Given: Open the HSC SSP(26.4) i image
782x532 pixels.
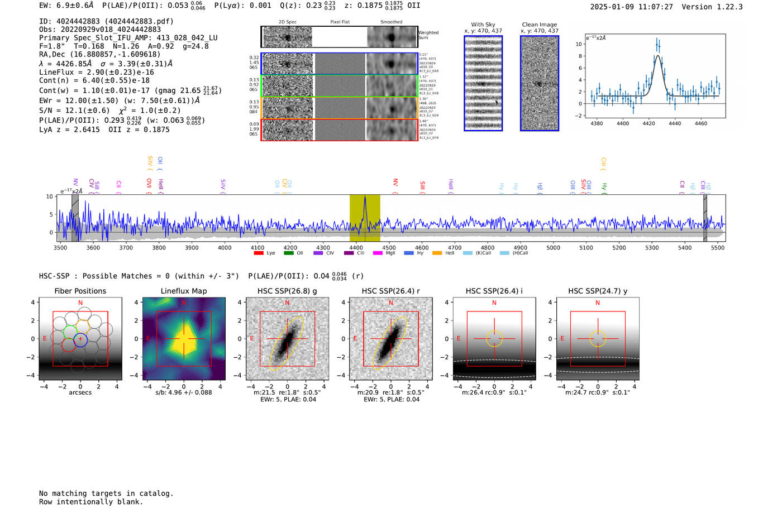Looking at the screenshot, I should pos(494,338).
